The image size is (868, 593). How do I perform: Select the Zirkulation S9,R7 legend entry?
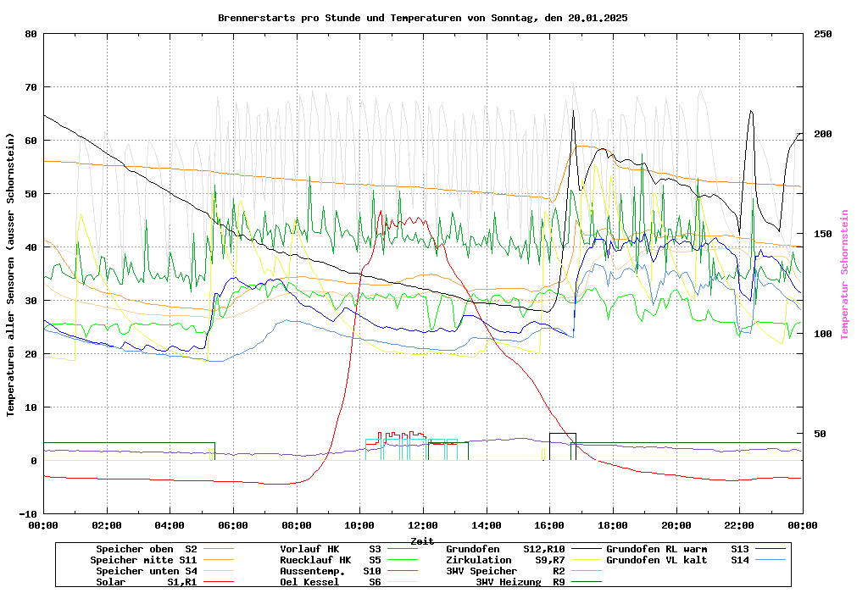(505, 560)
